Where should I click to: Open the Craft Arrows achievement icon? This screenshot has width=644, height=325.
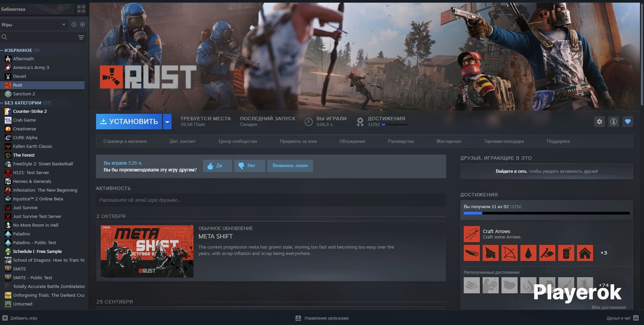pyautogui.click(x=471, y=234)
